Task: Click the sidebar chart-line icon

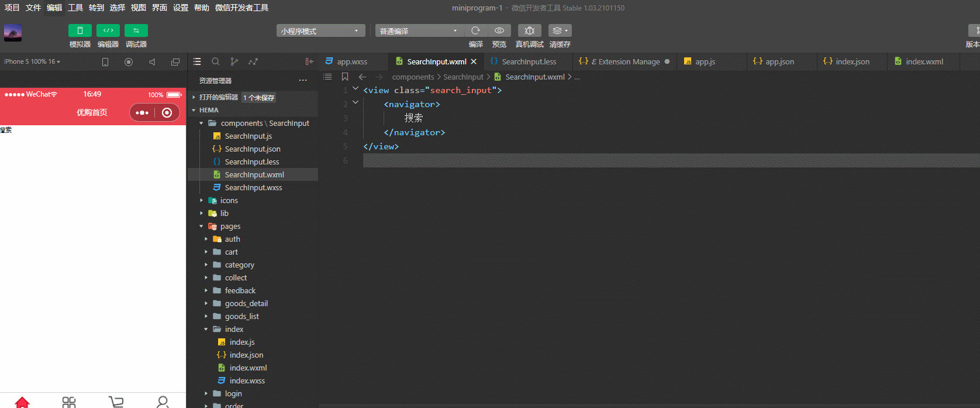Action: click(253, 61)
